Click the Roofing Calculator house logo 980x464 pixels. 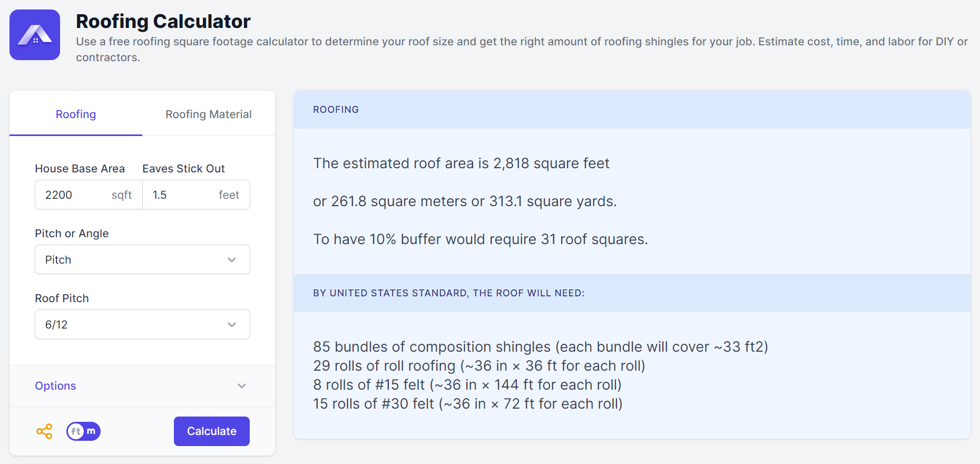point(35,35)
